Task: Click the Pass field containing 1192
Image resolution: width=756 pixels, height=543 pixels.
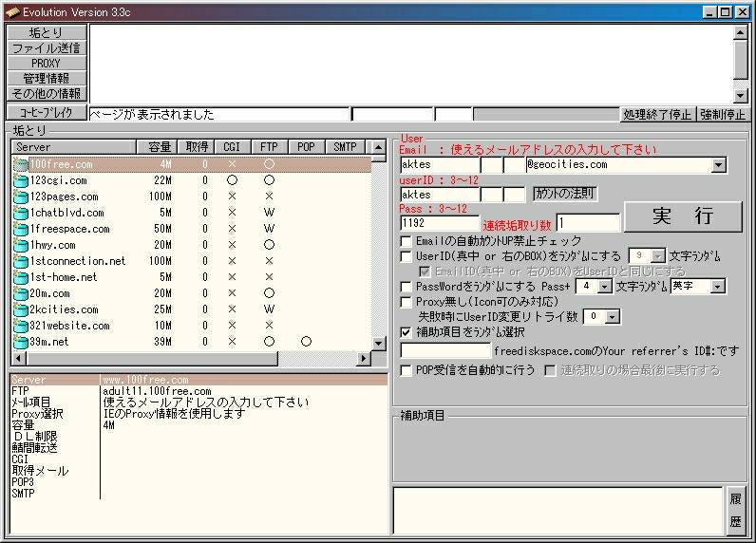Action: point(440,223)
